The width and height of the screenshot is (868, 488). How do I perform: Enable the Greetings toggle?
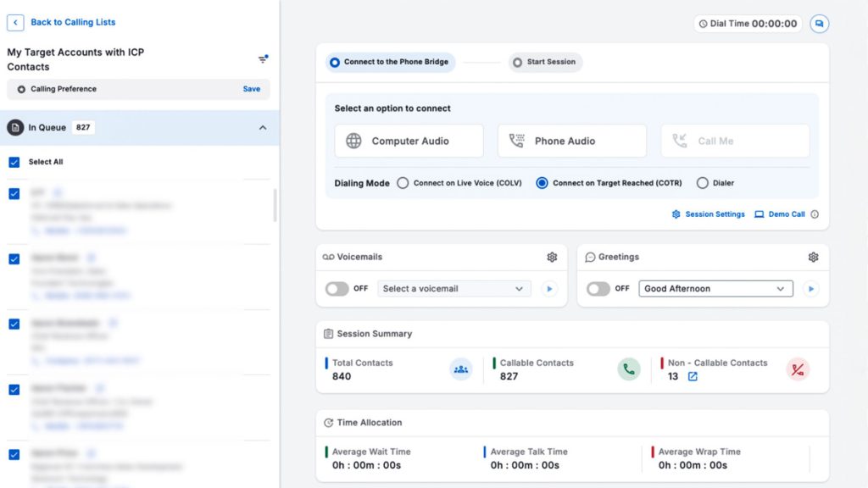pos(598,289)
